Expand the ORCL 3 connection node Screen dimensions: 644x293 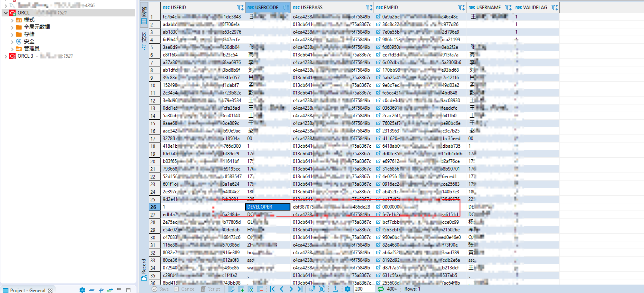pos(6,56)
